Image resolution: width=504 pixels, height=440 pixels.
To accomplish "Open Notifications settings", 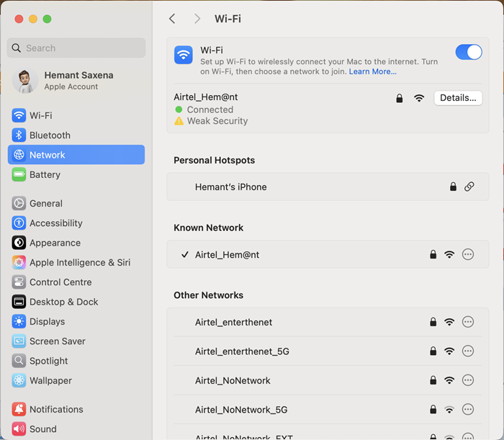I will click(76, 409).
